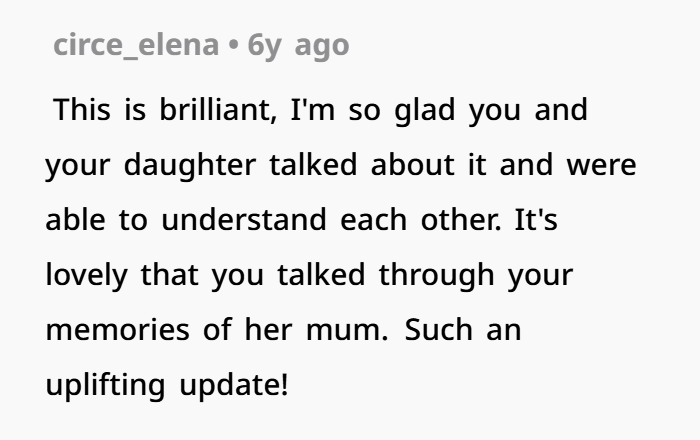Click the word brilliant in the comment
This screenshot has height=440, width=700.
point(218,110)
